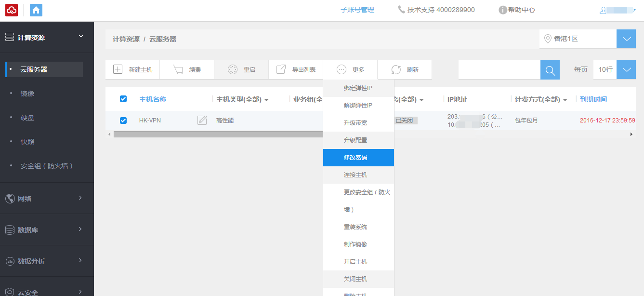Open 子账号管理 link in top bar
This screenshot has width=644, height=296.
click(357, 10)
